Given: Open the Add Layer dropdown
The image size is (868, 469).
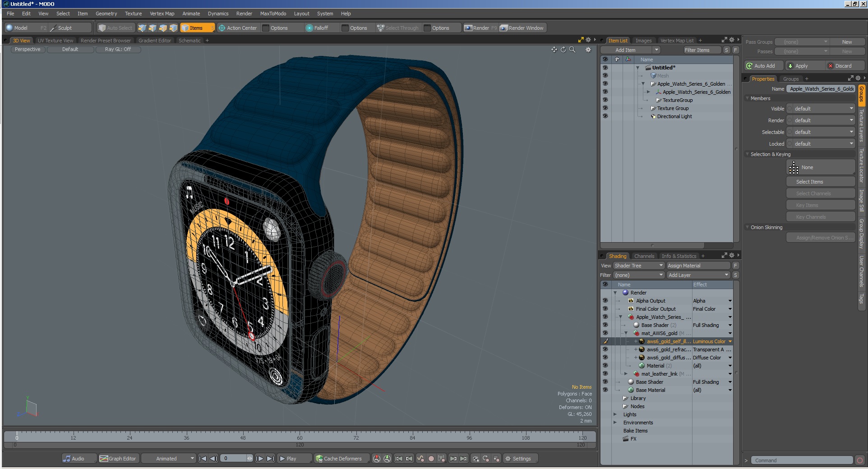Looking at the screenshot, I should [x=698, y=275].
